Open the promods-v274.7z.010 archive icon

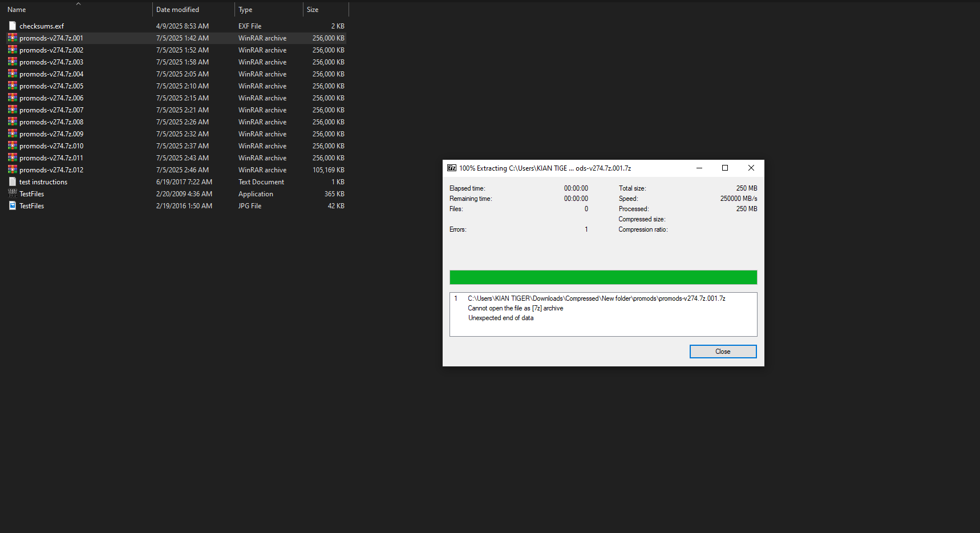pyautogui.click(x=12, y=146)
